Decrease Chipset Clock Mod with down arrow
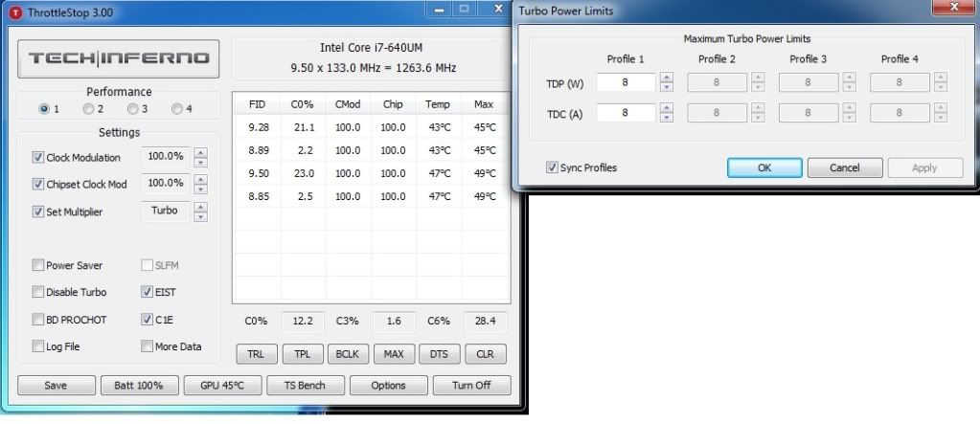The width and height of the screenshot is (980, 424). pos(200,190)
